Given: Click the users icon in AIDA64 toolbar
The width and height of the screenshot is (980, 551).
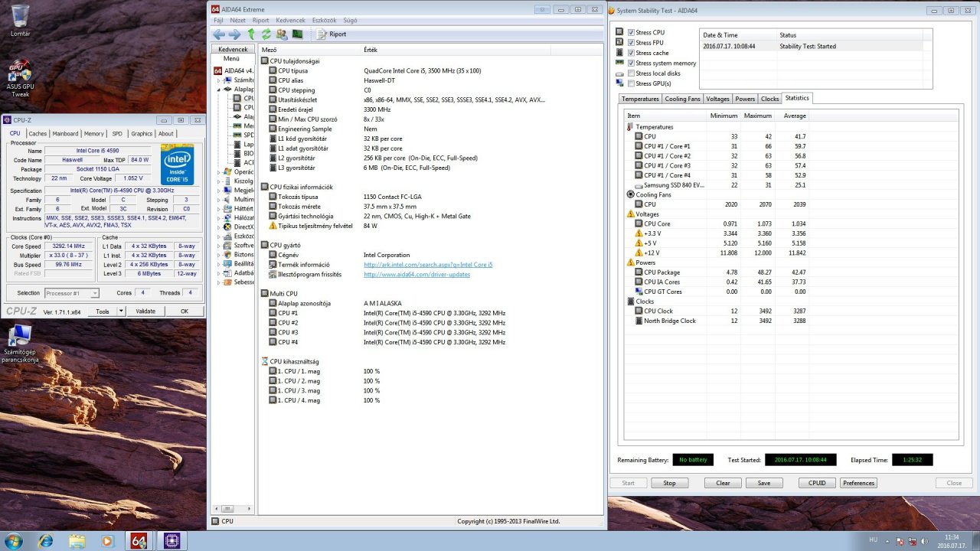Looking at the screenshot, I should [282, 34].
